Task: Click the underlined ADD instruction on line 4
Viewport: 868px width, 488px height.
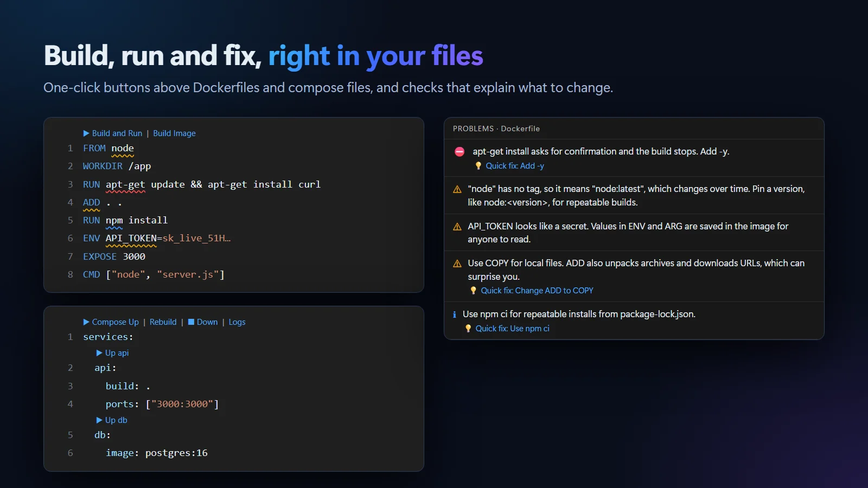Action: (x=92, y=203)
